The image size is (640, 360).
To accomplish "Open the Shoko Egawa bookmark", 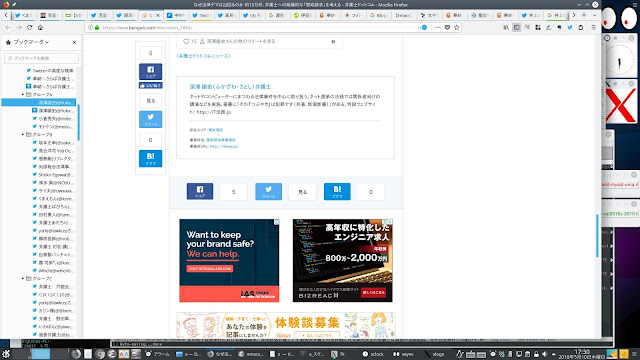I will [53, 174].
